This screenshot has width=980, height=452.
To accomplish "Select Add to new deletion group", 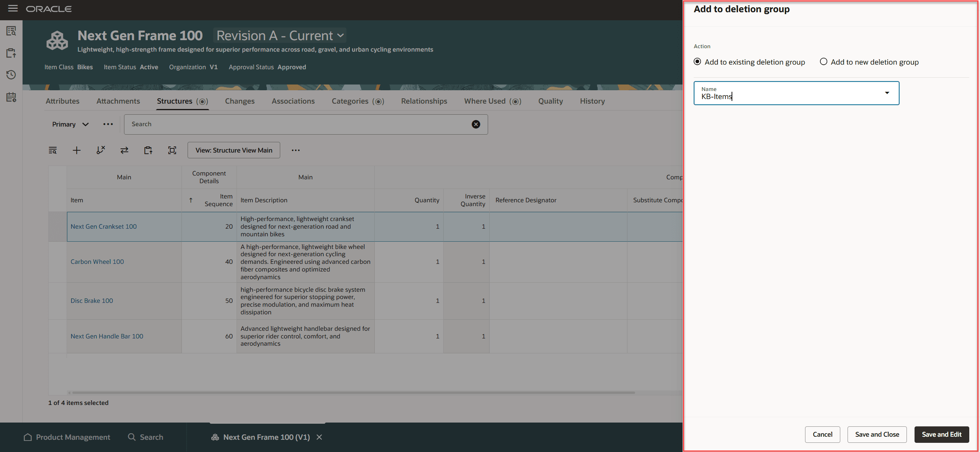I will (823, 62).
